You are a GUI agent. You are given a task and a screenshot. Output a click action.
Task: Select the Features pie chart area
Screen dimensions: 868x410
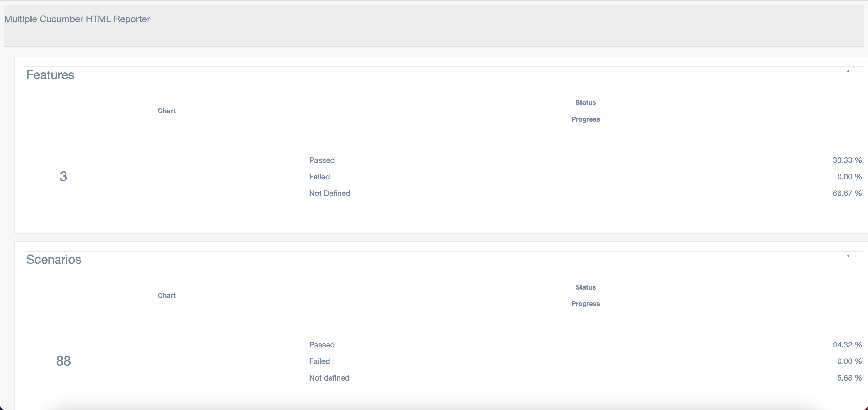[x=166, y=169]
